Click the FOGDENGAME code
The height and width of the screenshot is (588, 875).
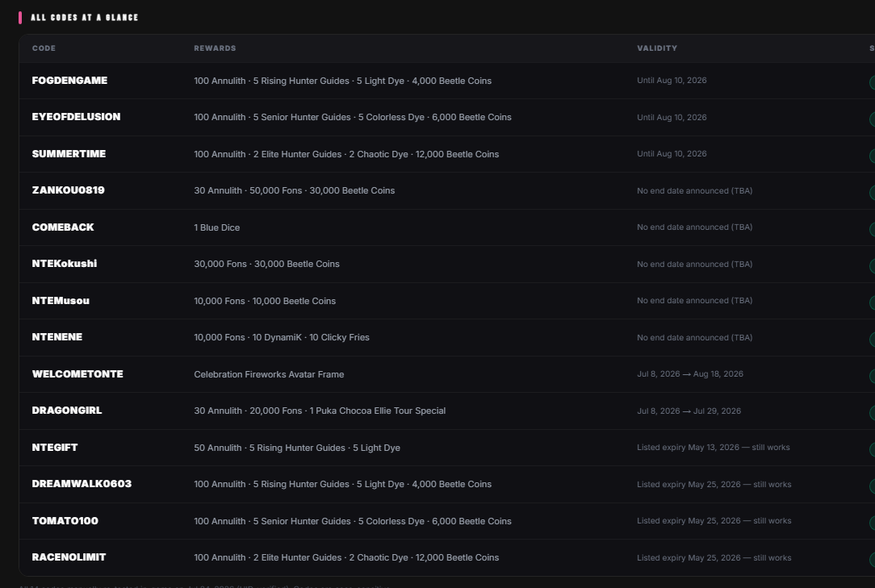click(x=69, y=81)
